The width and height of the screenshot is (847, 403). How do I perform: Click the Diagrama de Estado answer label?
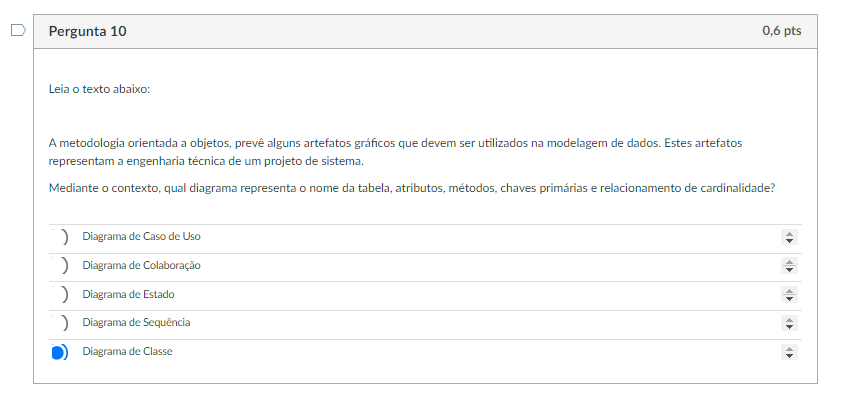point(129,294)
